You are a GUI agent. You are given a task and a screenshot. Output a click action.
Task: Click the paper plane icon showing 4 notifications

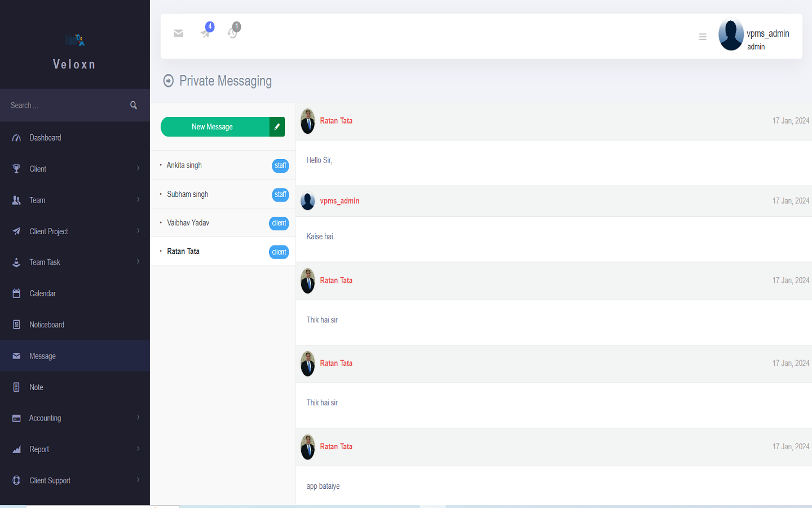[x=205, y=34]
